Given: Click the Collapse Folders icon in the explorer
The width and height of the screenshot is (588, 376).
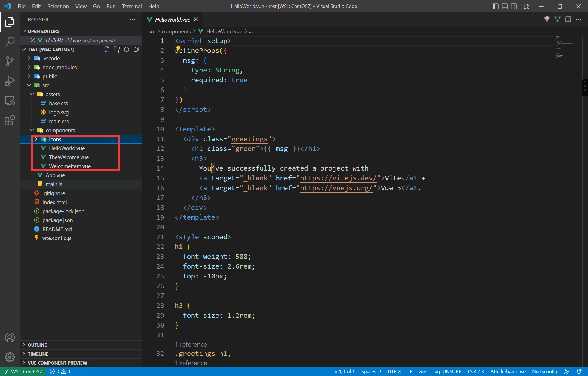Looking at the screenshot, I should 136,49.
